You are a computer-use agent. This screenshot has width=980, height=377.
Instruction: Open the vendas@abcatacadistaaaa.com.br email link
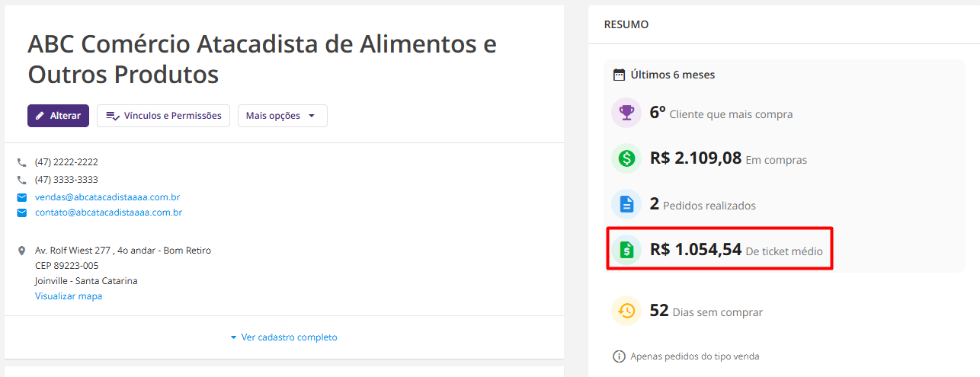tap(107, 197)
